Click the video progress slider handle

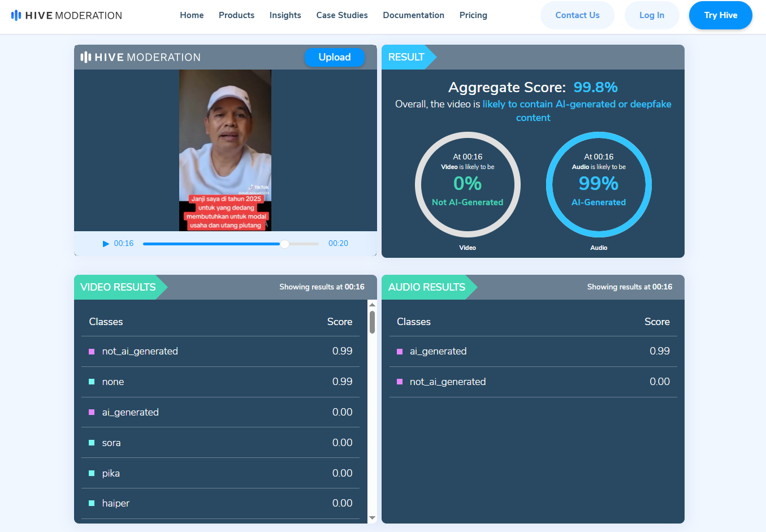(x=285, y=244)
